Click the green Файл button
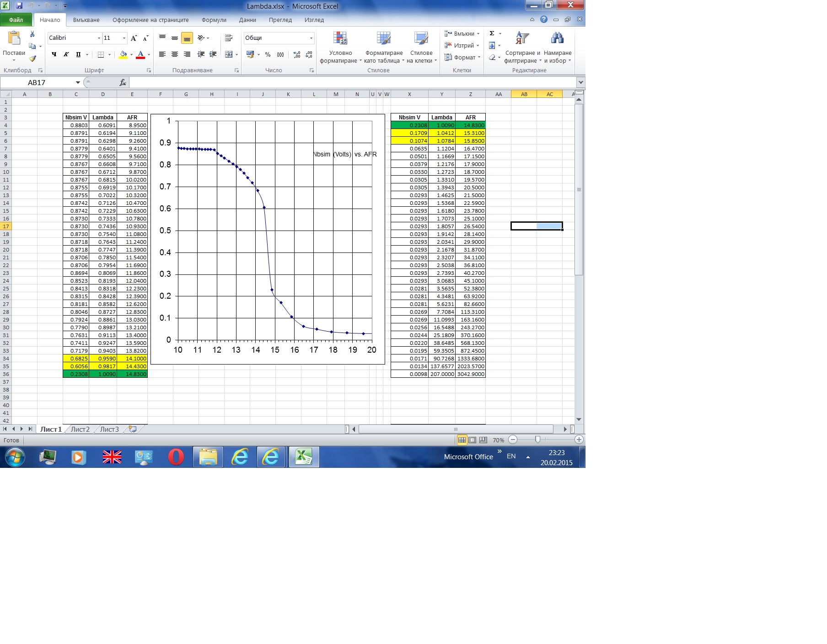 point(16,20)
